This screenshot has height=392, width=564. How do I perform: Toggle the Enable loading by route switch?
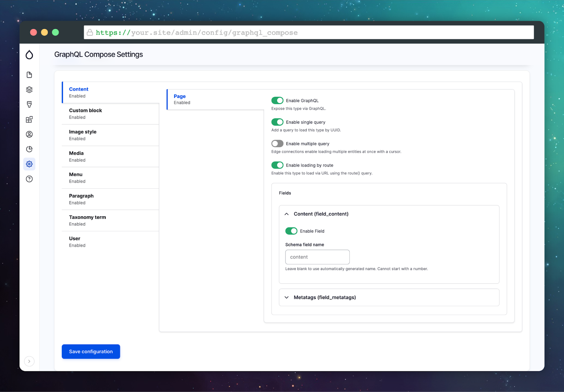point(277,165)
